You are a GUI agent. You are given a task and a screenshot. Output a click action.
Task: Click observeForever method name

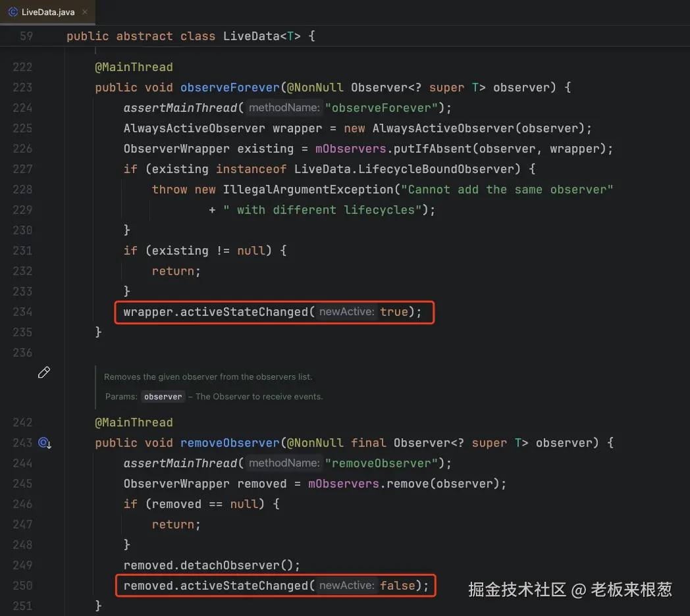tap(230, 88)
